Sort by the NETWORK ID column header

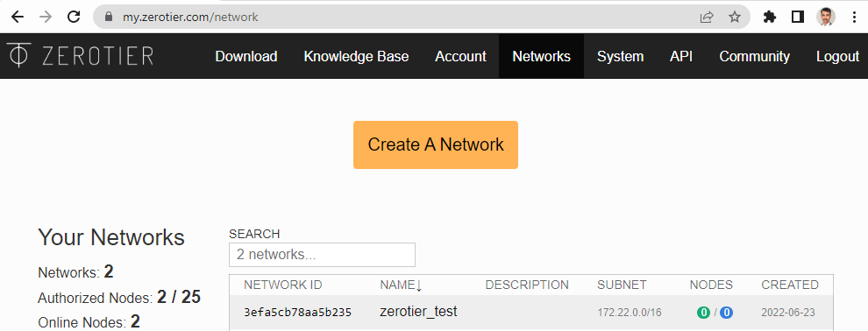[283, 285]
